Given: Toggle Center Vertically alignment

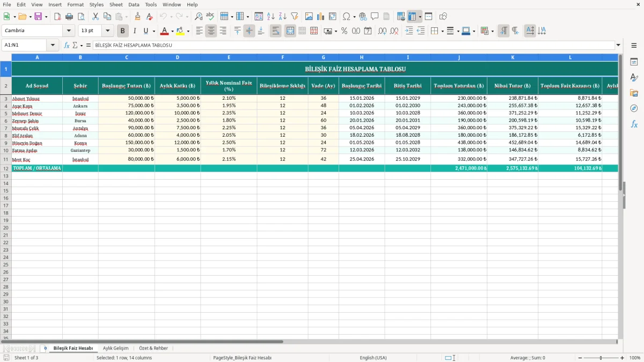Looking at the screenshot, I should 249,31.
